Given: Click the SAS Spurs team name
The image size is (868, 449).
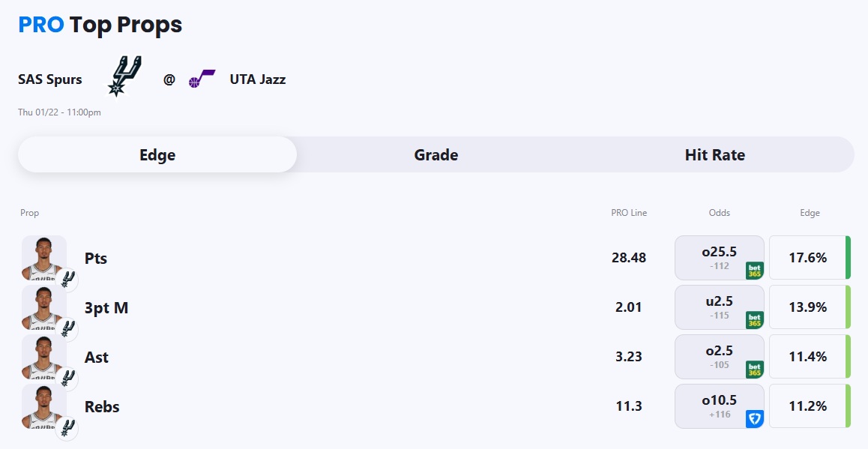Looking at the screenshot, I should tap(50, 79).
